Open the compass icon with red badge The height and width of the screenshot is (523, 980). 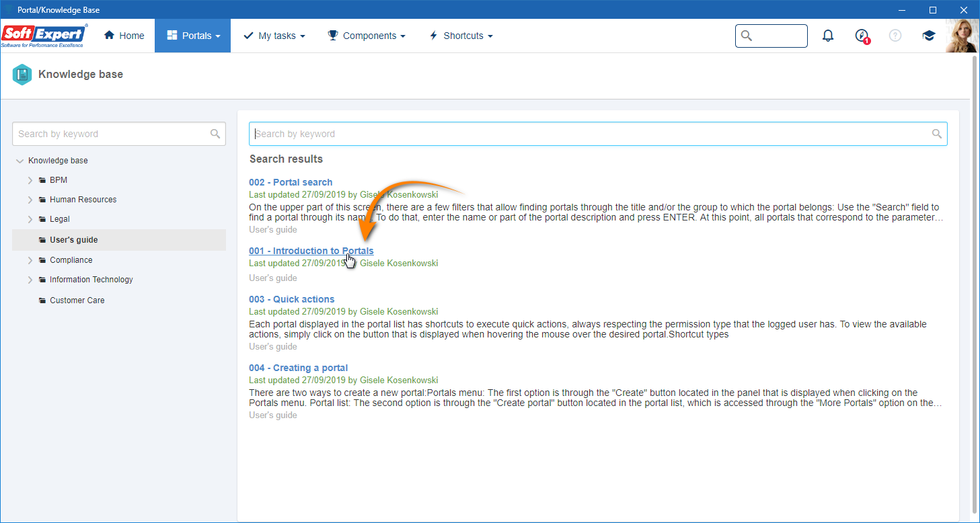click(x=862, y=36)
